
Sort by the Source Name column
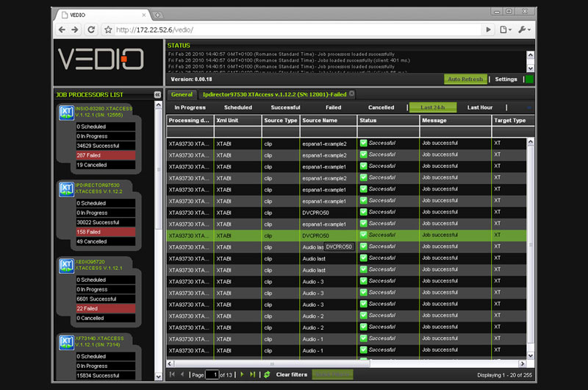point(329,121)
